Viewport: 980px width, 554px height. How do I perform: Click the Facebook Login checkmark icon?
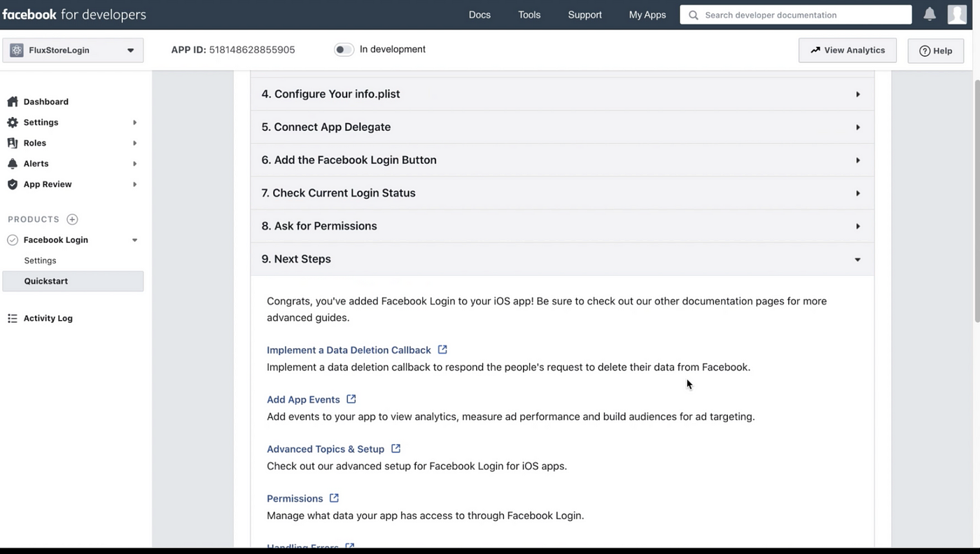[x=13, y=240]
